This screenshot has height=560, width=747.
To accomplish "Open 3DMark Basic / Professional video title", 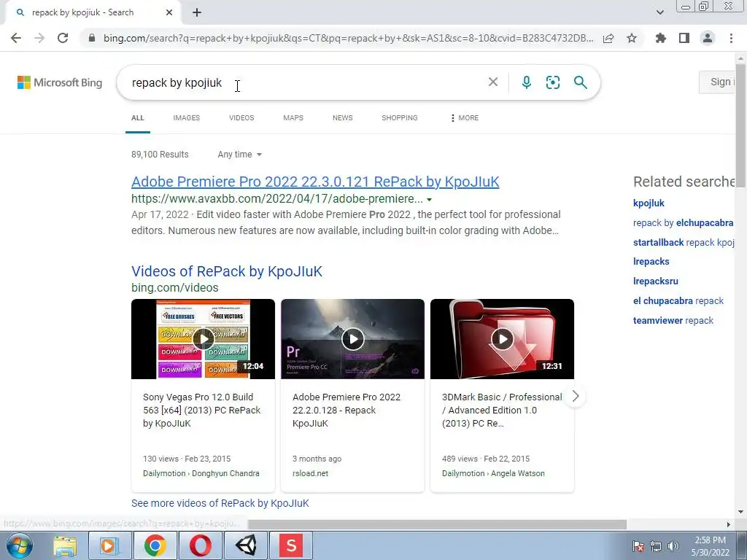I will click(x=502, y=410).
